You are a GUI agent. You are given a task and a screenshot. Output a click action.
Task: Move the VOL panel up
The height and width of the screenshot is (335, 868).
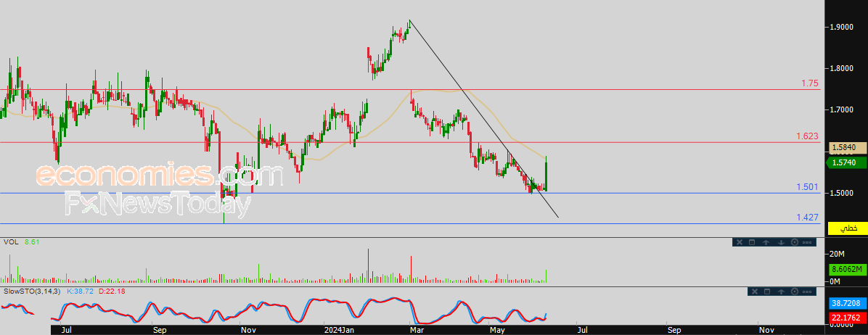pos(766,242)
